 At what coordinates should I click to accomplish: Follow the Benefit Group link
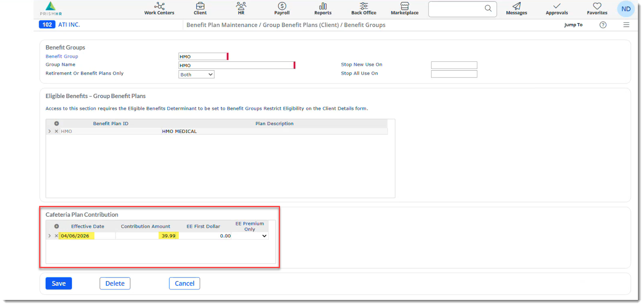(x=62, y=57)
